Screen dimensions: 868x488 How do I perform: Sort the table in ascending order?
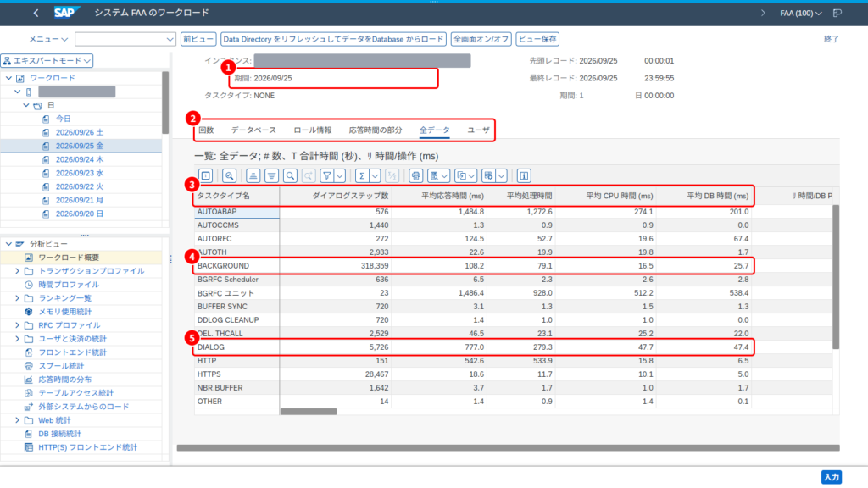(x=253, y=176)
